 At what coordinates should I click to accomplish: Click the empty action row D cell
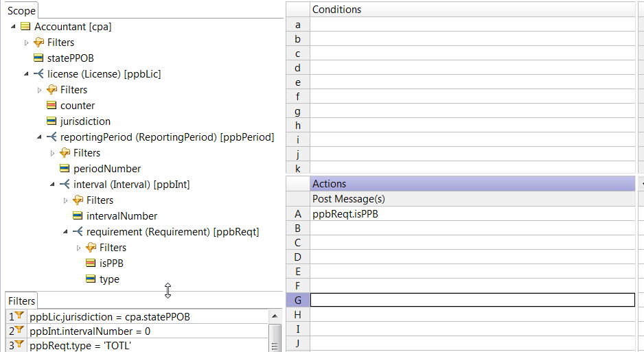pos(472,257)
